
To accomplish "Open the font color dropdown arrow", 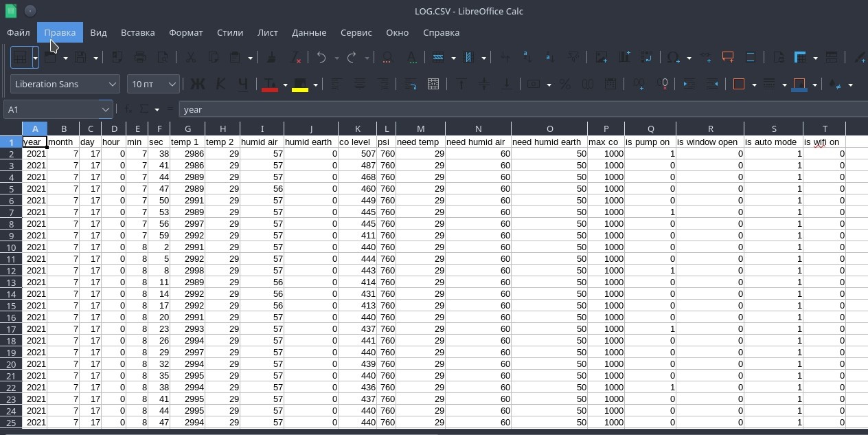I will click(285, 85).
